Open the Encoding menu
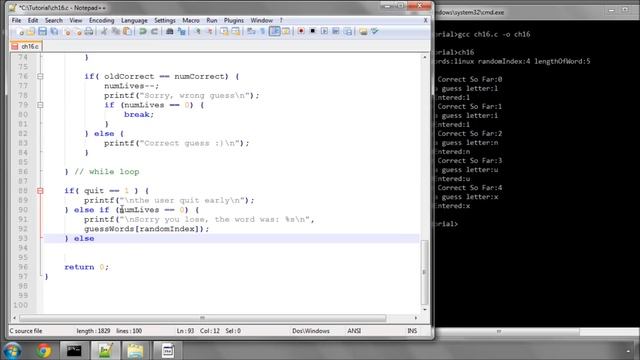640x360 pixels. tap(102, 20)
